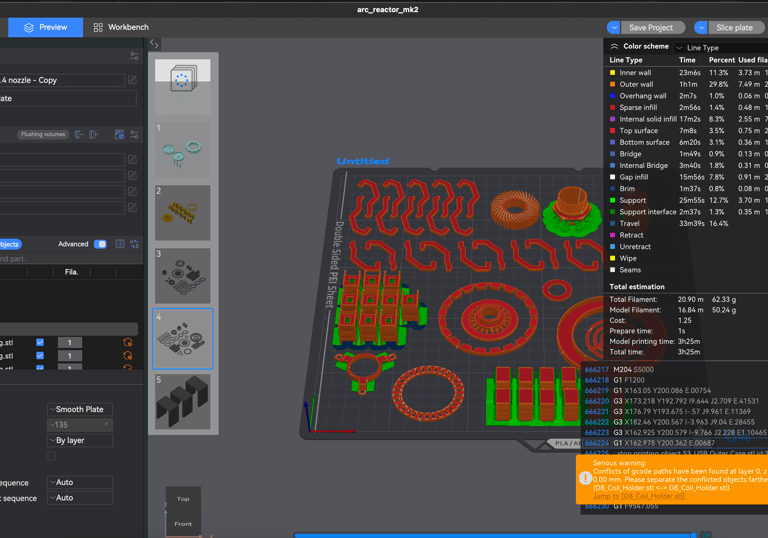768x538 pixels.
Task: Click filament number in second .stl row
Action: (70, 356)
